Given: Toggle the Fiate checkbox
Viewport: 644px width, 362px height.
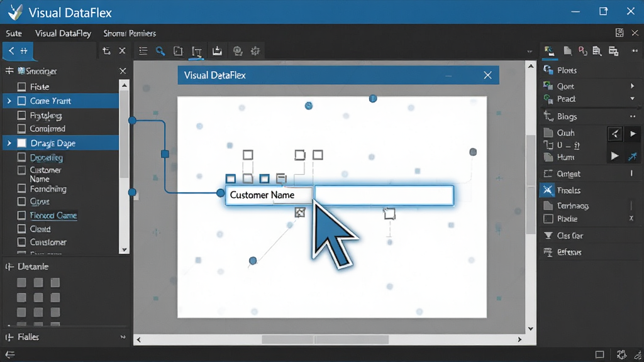Looking at the screenshot, I should pyautogui.click(x=22, y=87).
